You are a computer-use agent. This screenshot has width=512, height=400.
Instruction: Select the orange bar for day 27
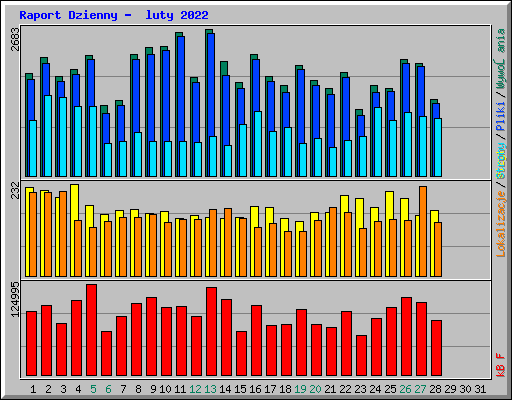click(423, 231)
